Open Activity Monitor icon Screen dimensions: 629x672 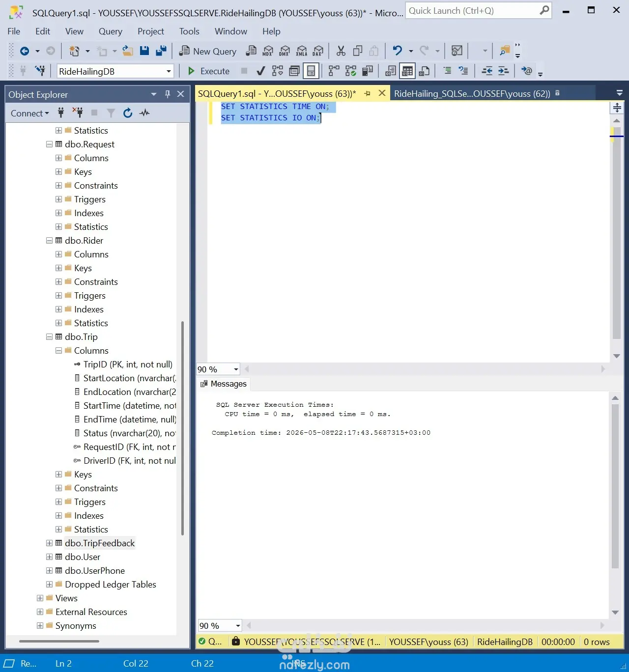[457, 51]
